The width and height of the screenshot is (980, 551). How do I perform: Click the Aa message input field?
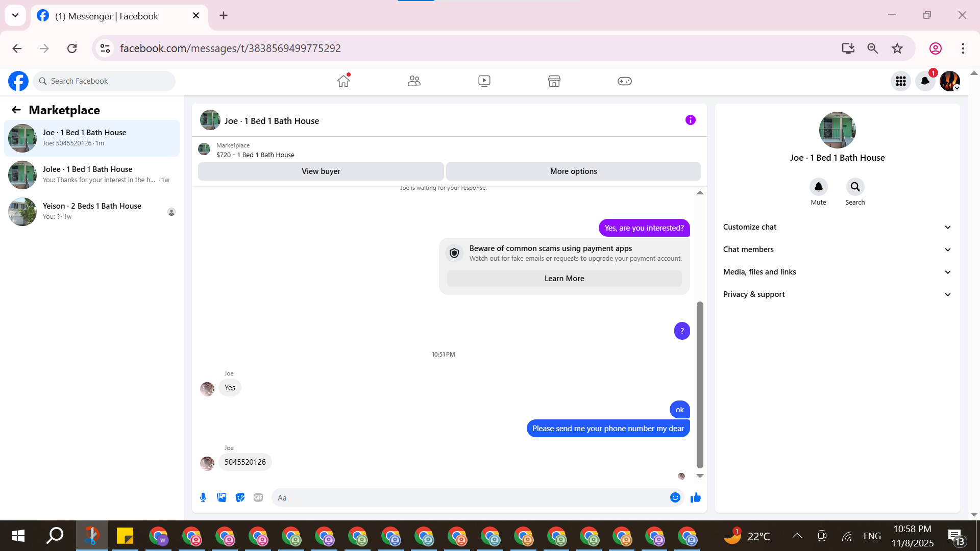click(470, 497)
